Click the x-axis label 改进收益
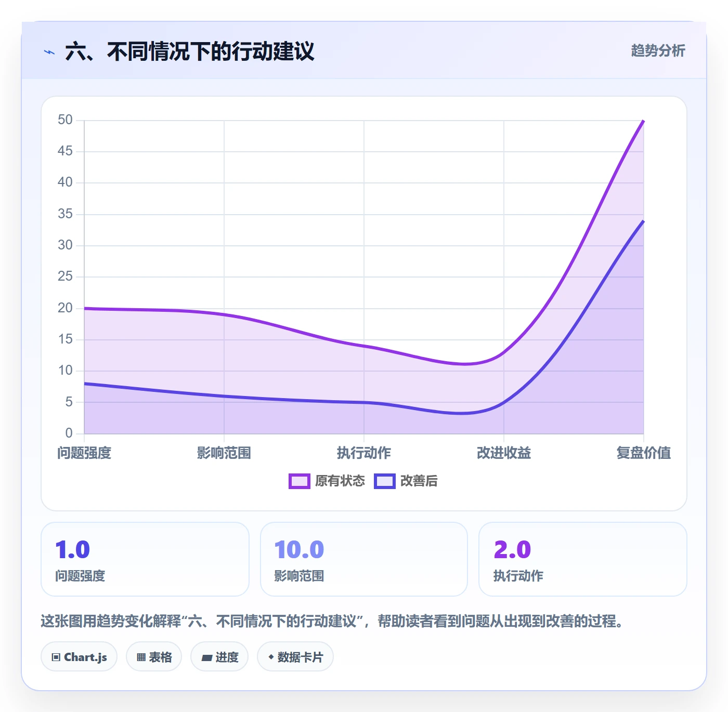Viewport: 728px width, 712px height. [504, 453]
